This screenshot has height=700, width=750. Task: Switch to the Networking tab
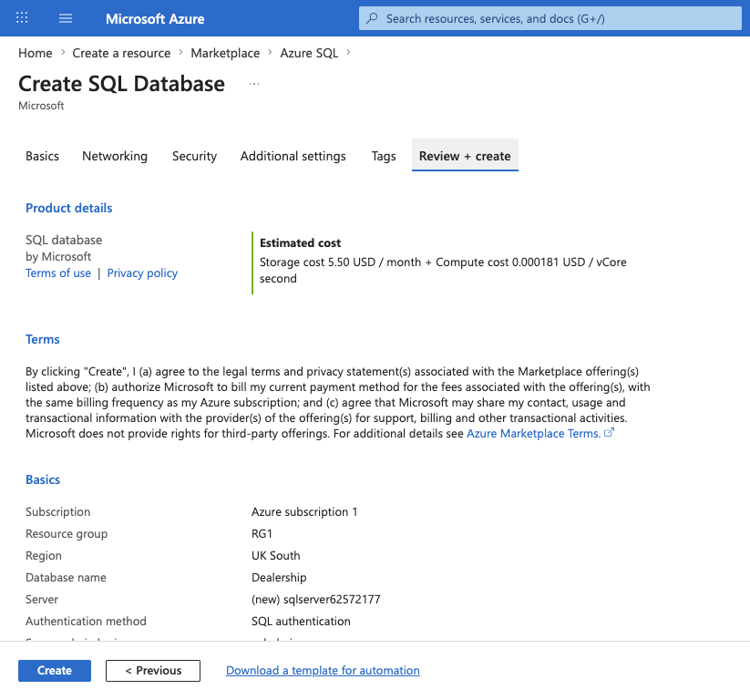pos(115,156)
